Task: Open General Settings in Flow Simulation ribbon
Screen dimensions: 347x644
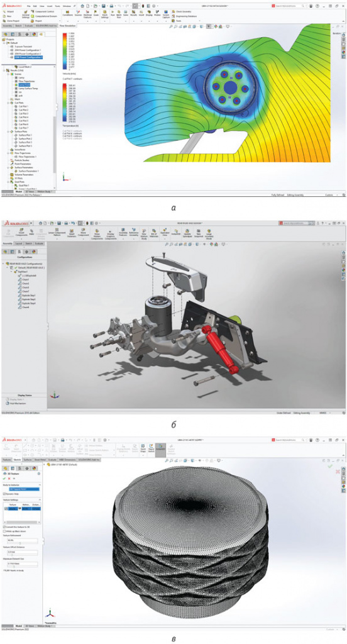Action: pos(26,14)
